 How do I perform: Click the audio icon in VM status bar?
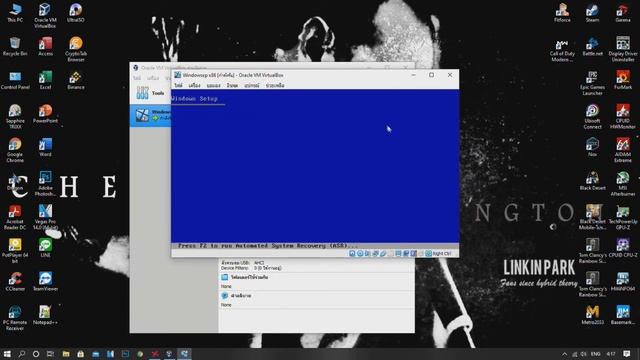[x=367, y=253]
